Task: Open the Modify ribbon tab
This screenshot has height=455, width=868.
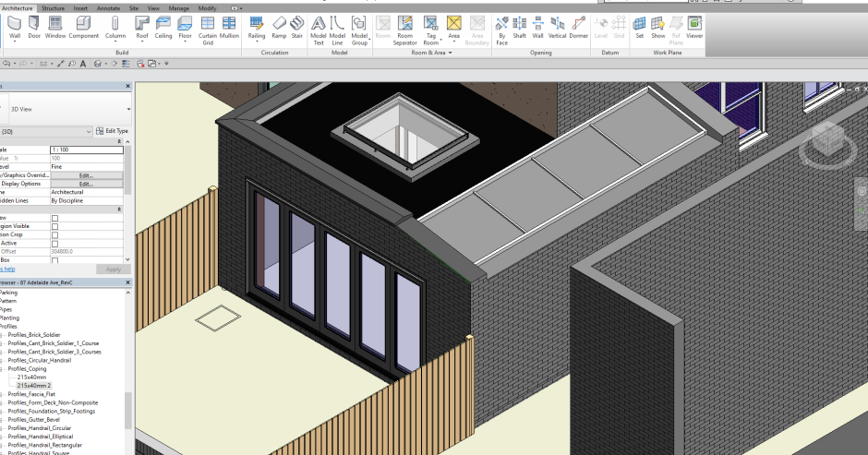Action: (x=208, y=8)
